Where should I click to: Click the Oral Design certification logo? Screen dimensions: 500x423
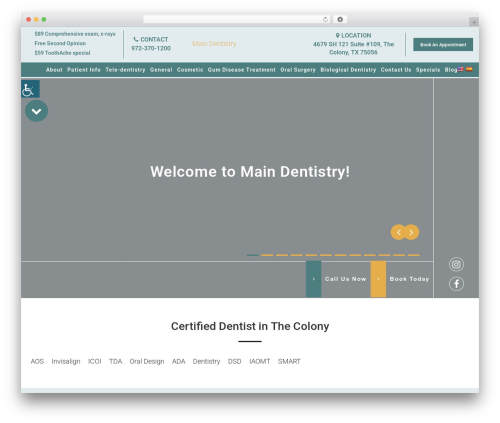point(147,361)
